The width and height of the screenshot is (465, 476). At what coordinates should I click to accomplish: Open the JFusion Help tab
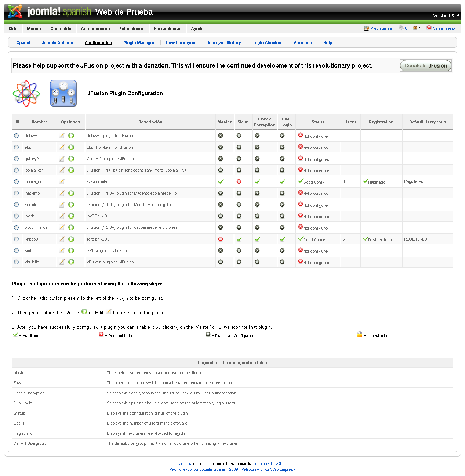pyautogui.click(x=328, y=43)
